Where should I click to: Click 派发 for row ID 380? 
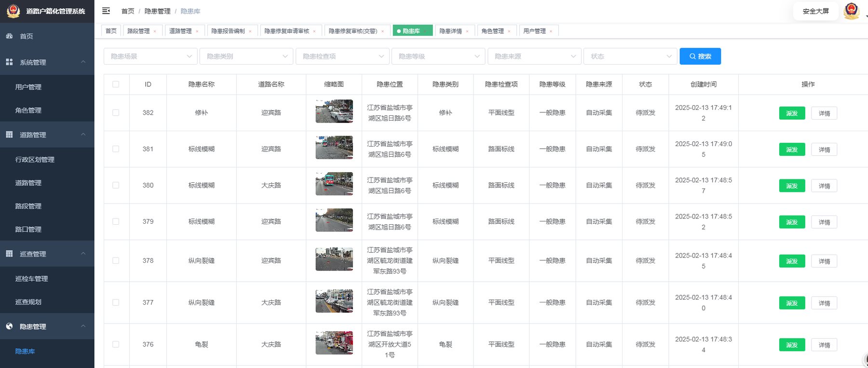click(x=792, y=186)
